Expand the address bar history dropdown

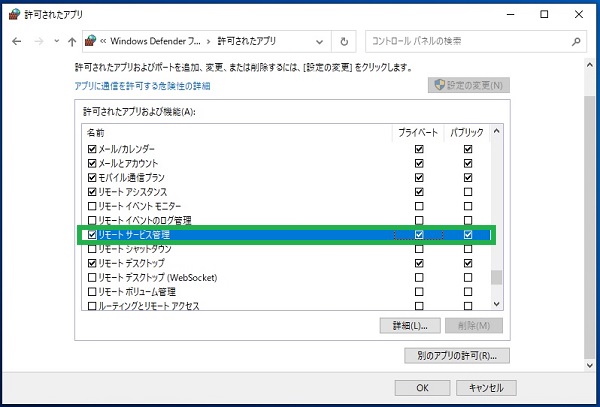click(x=320, y=42)
